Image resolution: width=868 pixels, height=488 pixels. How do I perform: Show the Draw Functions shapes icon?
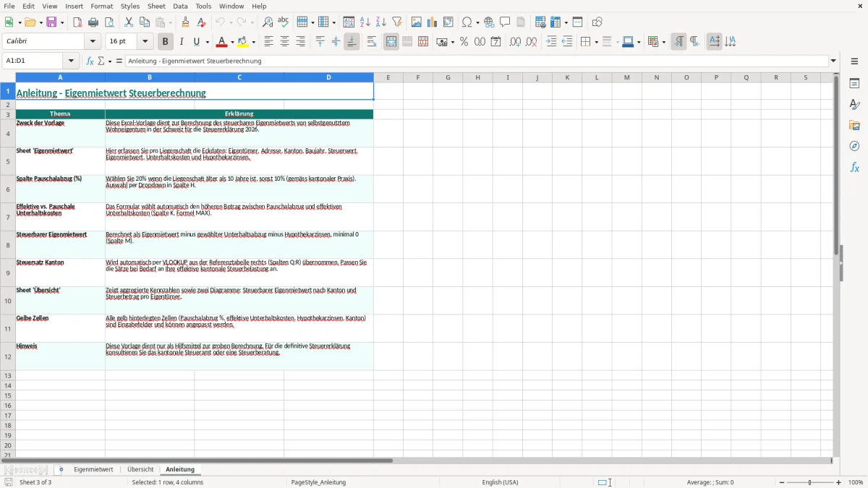(x=597, y=22)
